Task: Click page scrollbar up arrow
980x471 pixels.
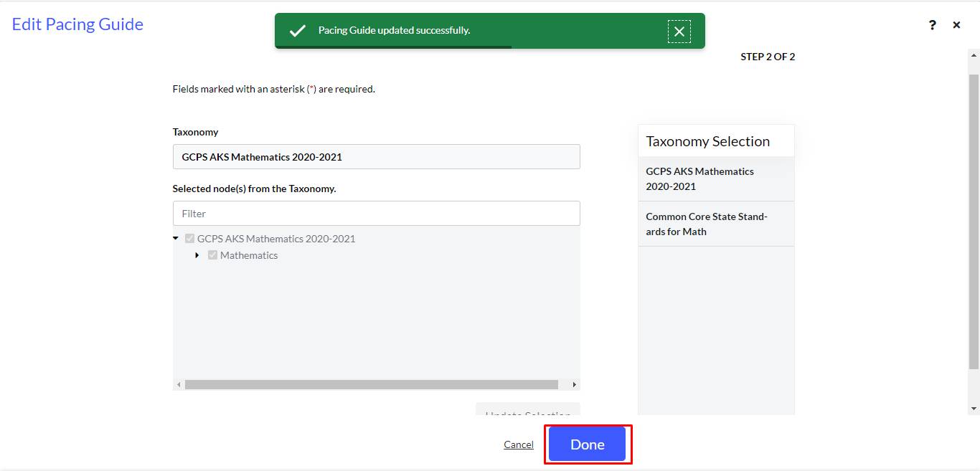Action: click(974, 55)
